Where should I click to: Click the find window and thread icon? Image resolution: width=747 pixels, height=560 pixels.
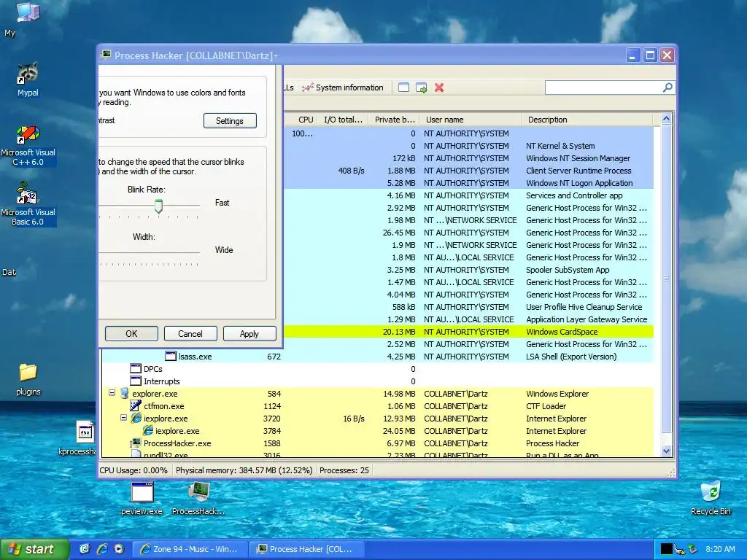[421, 87]
